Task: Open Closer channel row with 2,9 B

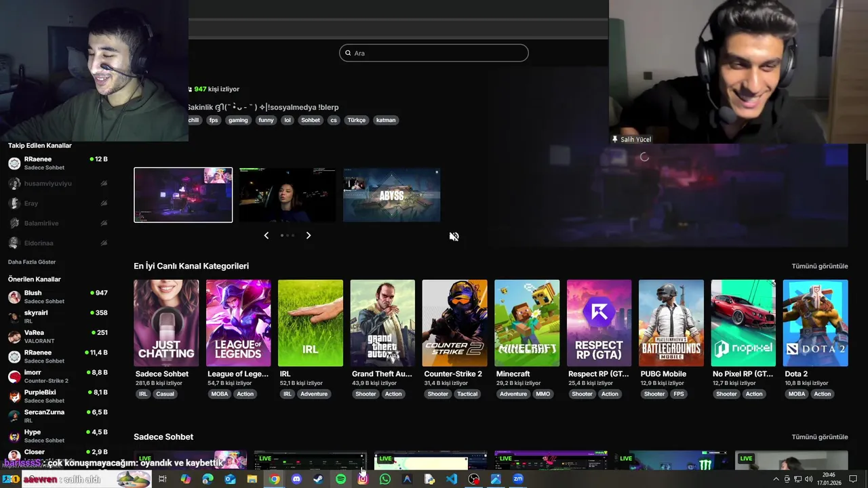Action: point(58,455)
